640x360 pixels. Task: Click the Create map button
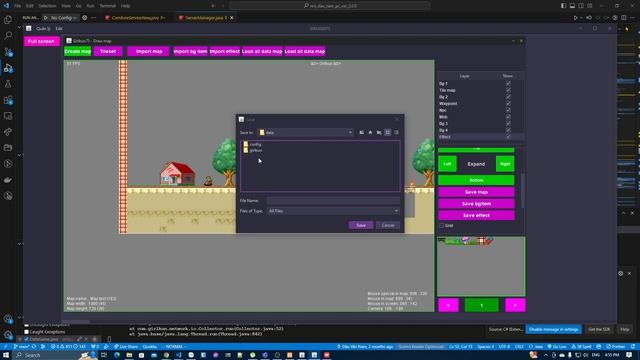tap(78, 51)
